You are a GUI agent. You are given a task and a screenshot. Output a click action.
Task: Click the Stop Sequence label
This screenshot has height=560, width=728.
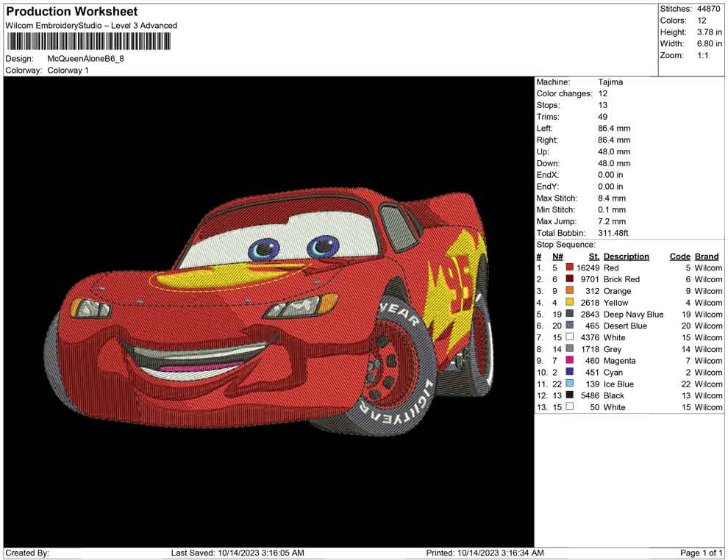(565, 245)
